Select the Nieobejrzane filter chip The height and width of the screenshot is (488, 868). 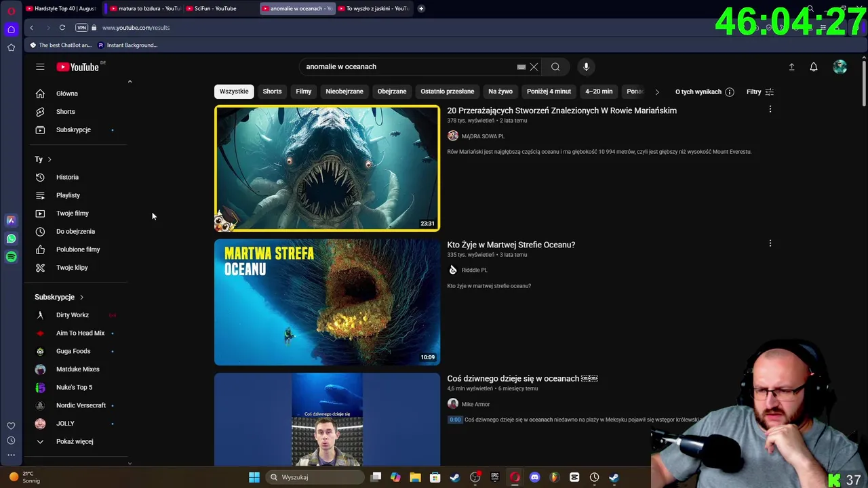point(344,91)
